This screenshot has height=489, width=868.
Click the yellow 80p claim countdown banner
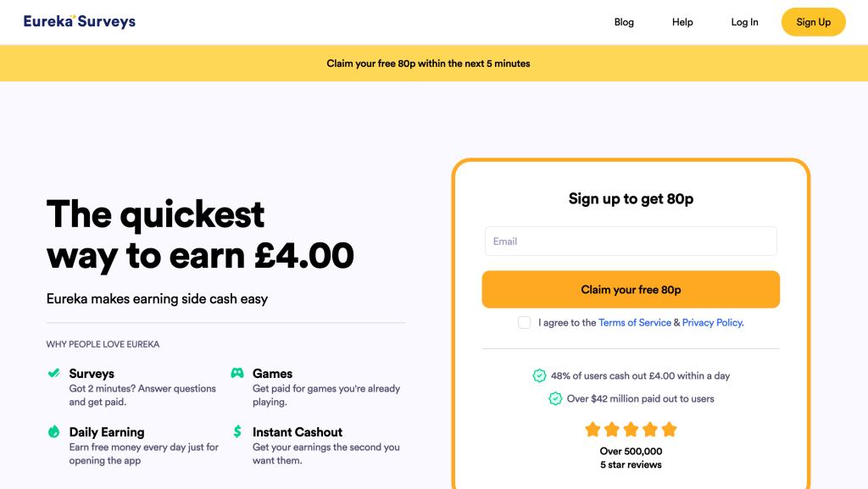(428, 64)
